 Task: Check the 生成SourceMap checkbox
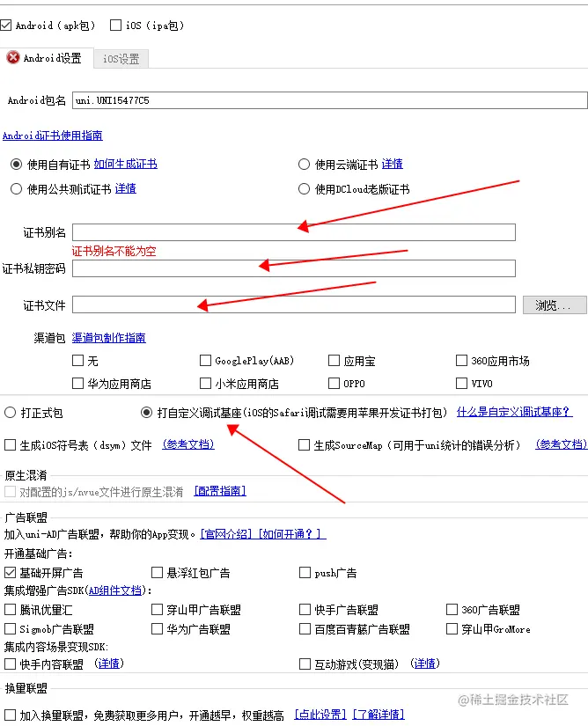[x=305, y=445]
